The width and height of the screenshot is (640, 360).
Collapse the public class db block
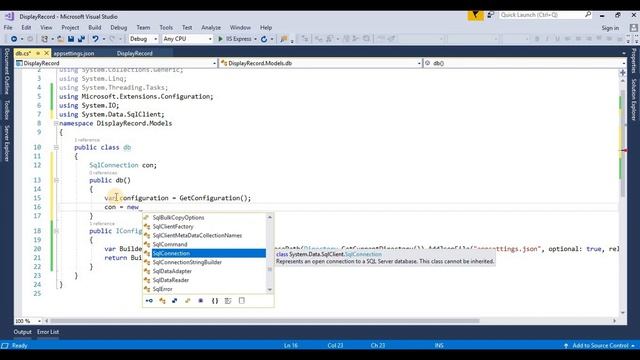[x=56, y=147]
